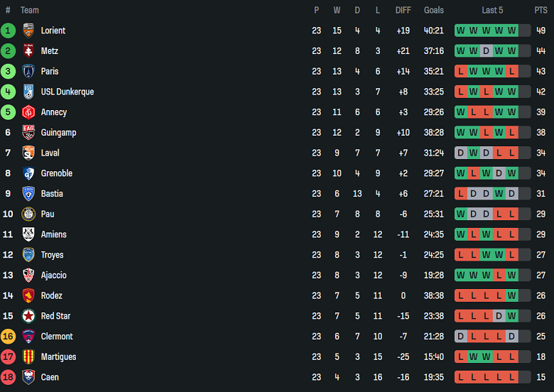
Task: Click the Laval club badge
Action: [28, 153]
